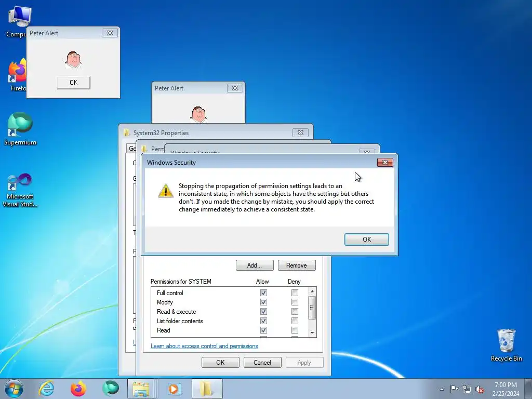
Task: Open Windows Media Player taskbar icon
Action: point(175,389)
